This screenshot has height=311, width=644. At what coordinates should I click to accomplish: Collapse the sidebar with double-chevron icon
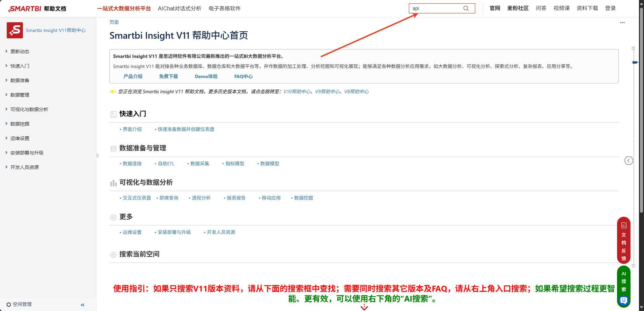click(83, 305)
